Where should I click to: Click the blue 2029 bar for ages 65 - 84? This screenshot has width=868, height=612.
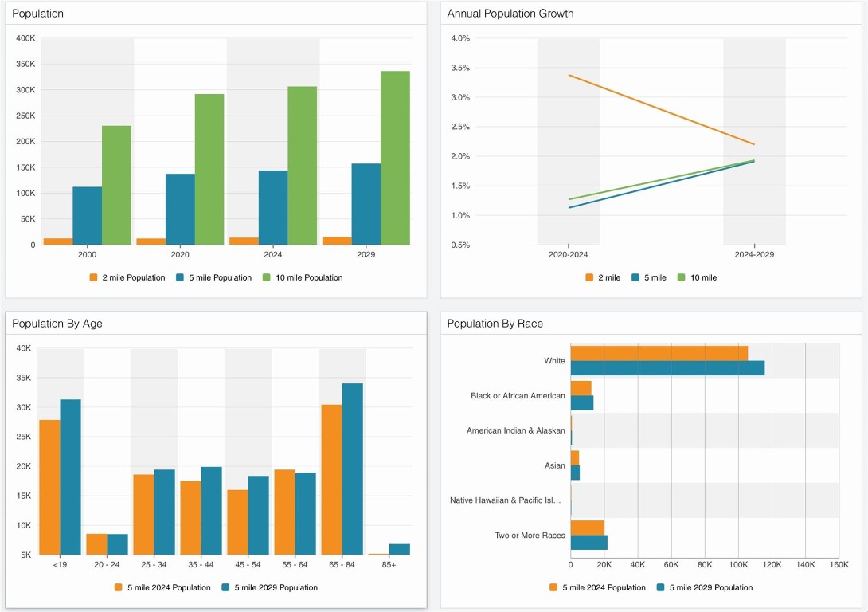[352, 469]
